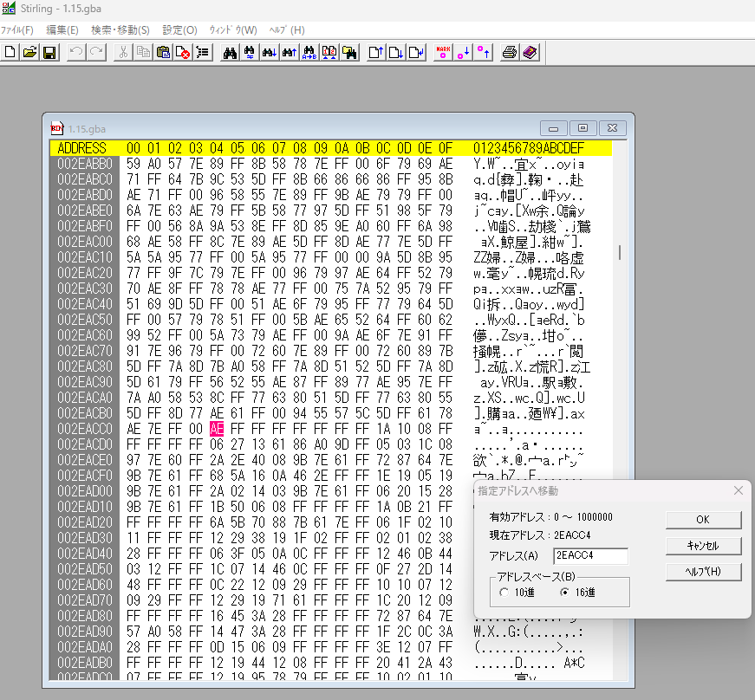Click the Jump to file top icon
The height and width of the screenshot is (700, 755).
coord(375,52)
